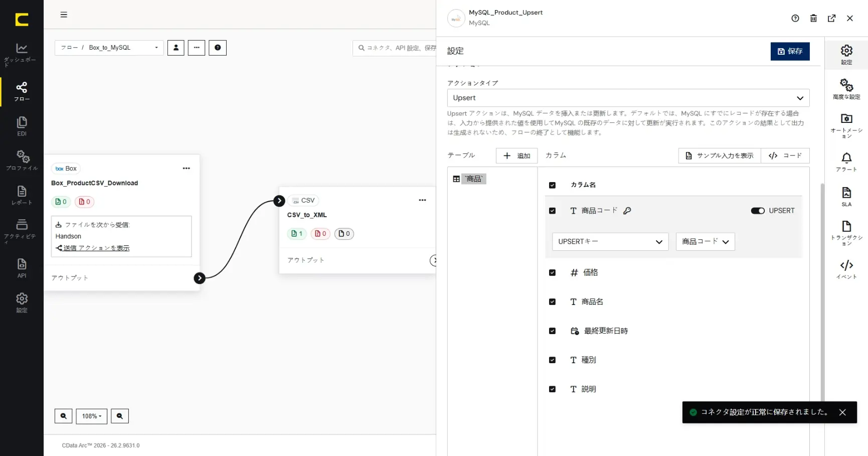Uncheck the 価格 column checkbox

(552, 272)
